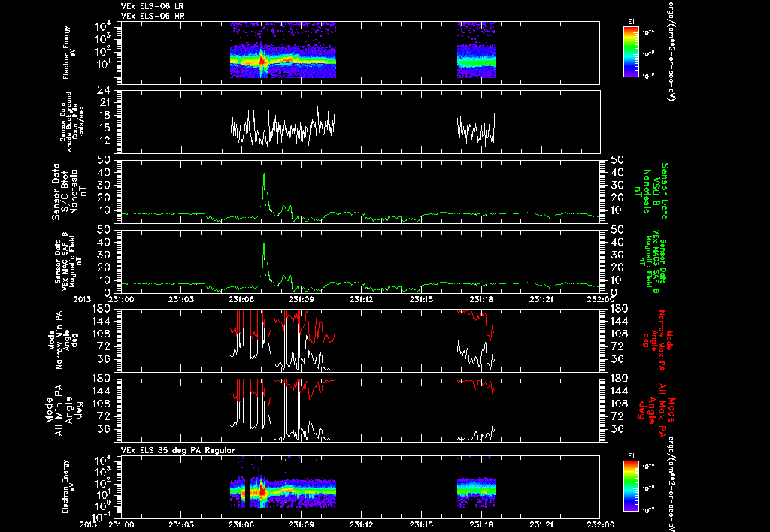Click "231:12" on the time axis under the magnetic field panel

click(362, 299)
